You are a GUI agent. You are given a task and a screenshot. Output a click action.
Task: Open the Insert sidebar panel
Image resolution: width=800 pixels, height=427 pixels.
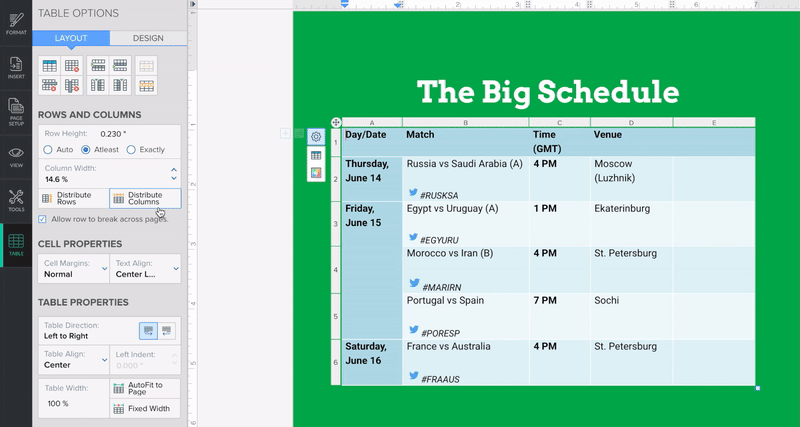(16, 66)
